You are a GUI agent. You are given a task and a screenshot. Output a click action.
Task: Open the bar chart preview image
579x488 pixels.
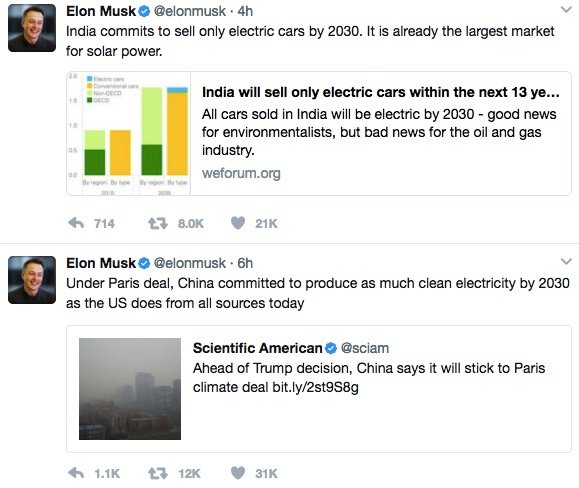tap(129, 133)
